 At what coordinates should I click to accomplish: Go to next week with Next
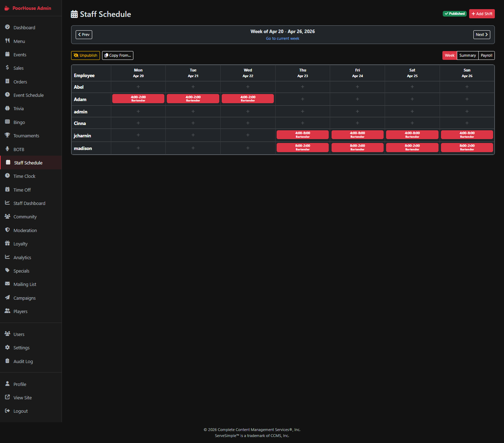481,35
